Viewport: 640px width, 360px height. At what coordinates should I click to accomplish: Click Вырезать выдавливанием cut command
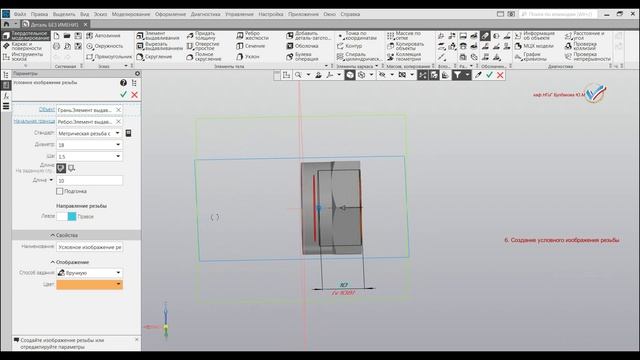click(160, 46)
